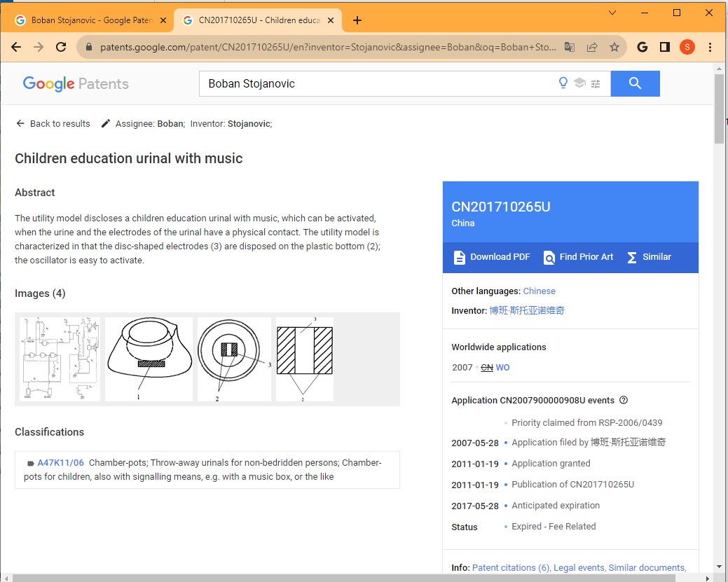Image resolution: width=728 pixels, height=582 pixels.
Task: Click the Application granted event text
Action: point(551,463)
